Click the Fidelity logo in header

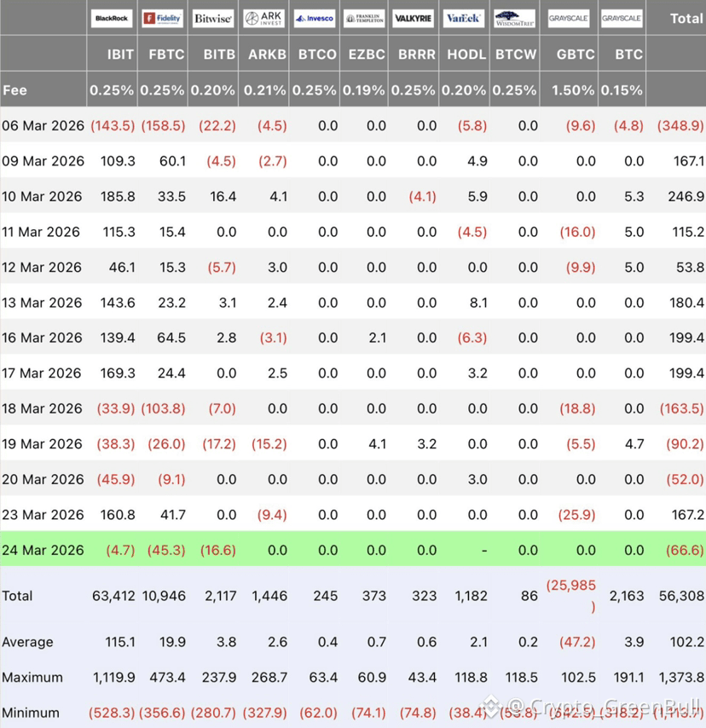click(x=163, y=19)
